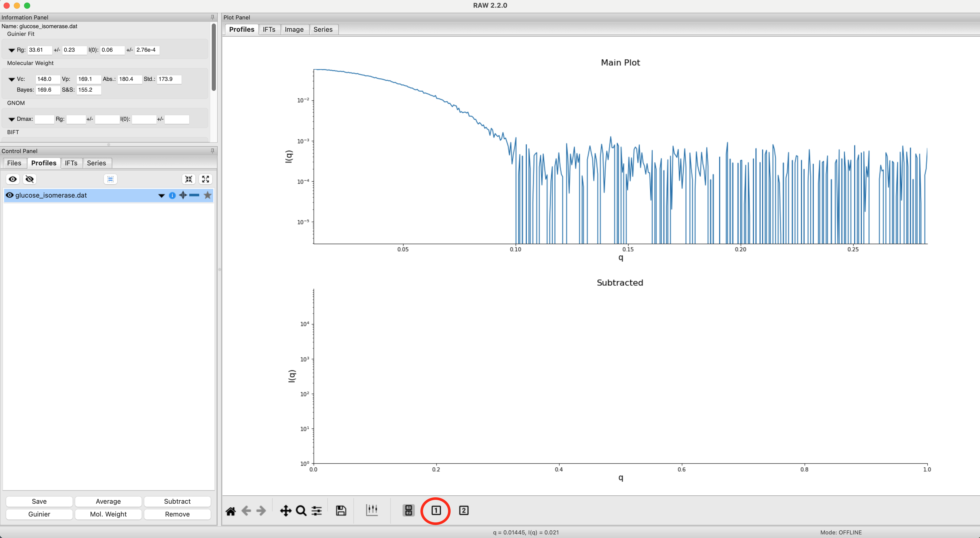
Task: Collapse the Guinier Fit Rg section triangle
Action: pos(12,50)
